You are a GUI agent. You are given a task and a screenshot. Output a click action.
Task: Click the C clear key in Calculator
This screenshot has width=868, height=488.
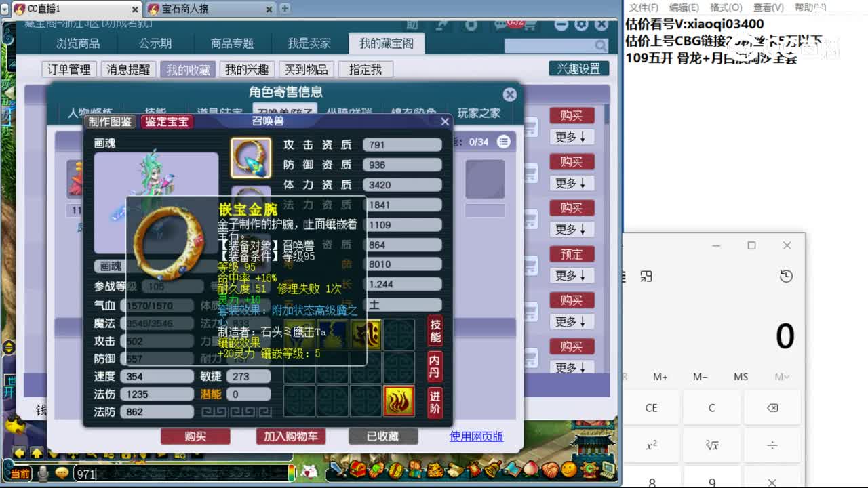click(x=712, y=408)
